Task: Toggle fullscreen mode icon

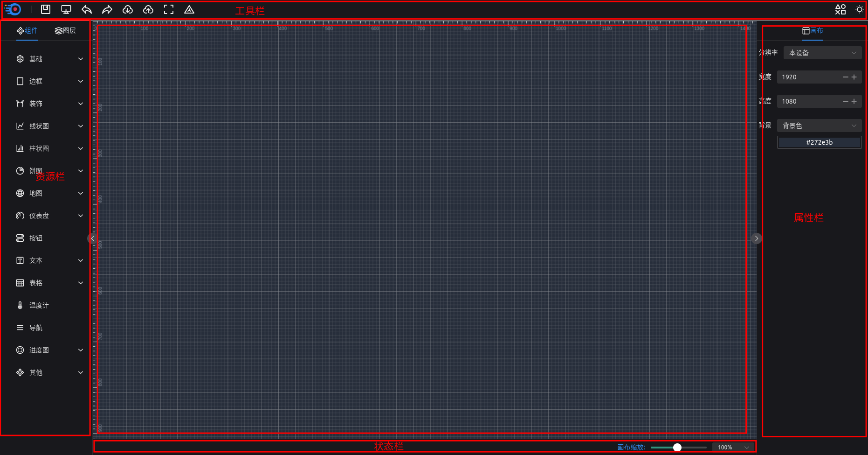Action: point(169,9)
